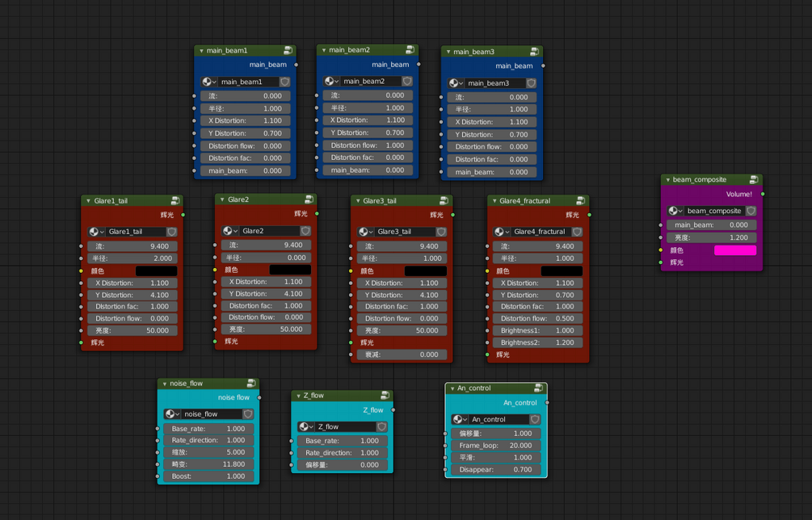Image resolution: width=812 pixels, height=520 pixels.
Task: Toggle fake user shield on noise_flow
Action: pyautogui.click(x=248, y=414)
